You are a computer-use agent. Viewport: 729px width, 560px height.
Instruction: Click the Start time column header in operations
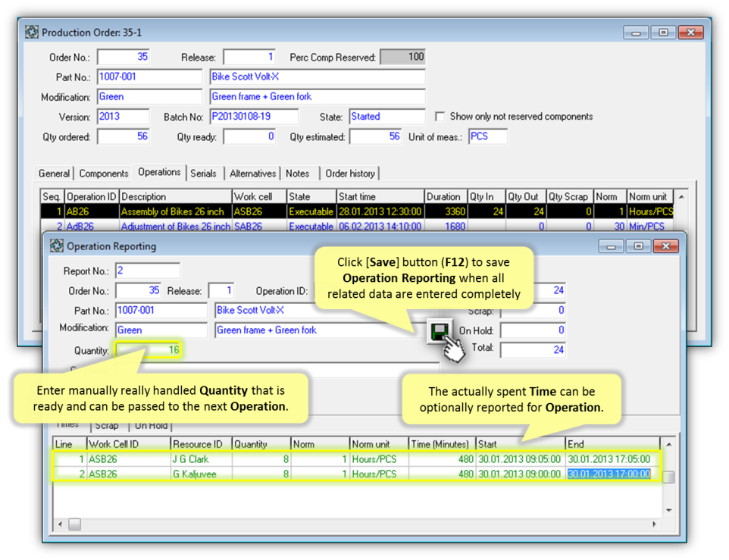click(380, 196)
